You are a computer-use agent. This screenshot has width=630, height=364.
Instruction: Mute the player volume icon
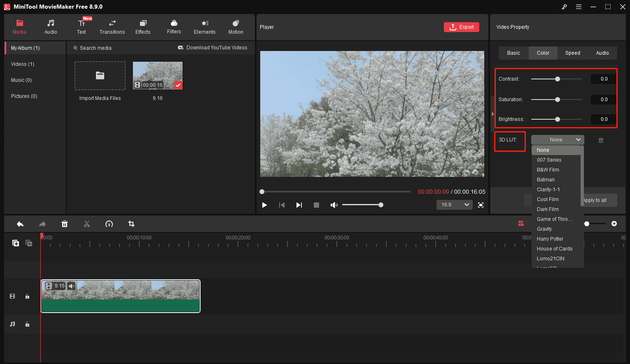334,205
